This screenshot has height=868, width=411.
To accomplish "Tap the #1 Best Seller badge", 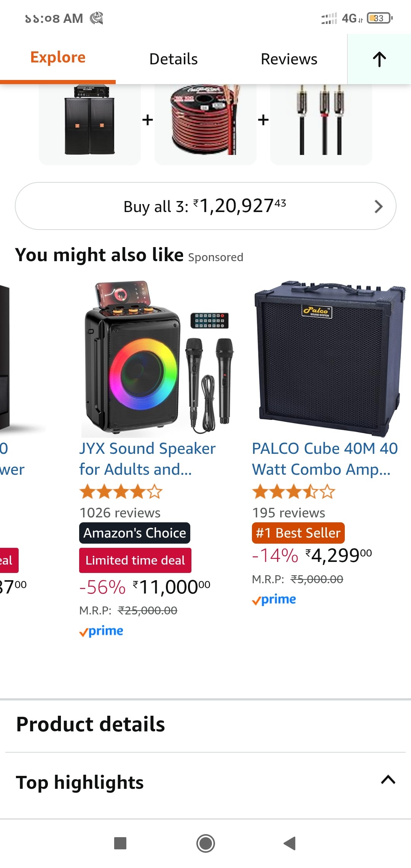I will point(298,533).
